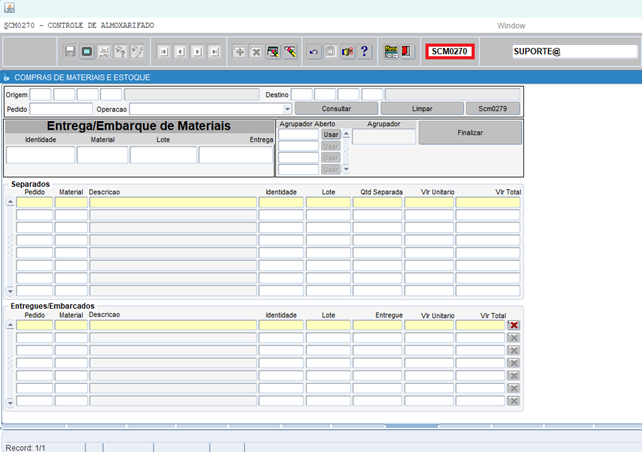Click the icon beside COMPRAS DE MATERIAIS E ESTOQUE

[7, 78]
